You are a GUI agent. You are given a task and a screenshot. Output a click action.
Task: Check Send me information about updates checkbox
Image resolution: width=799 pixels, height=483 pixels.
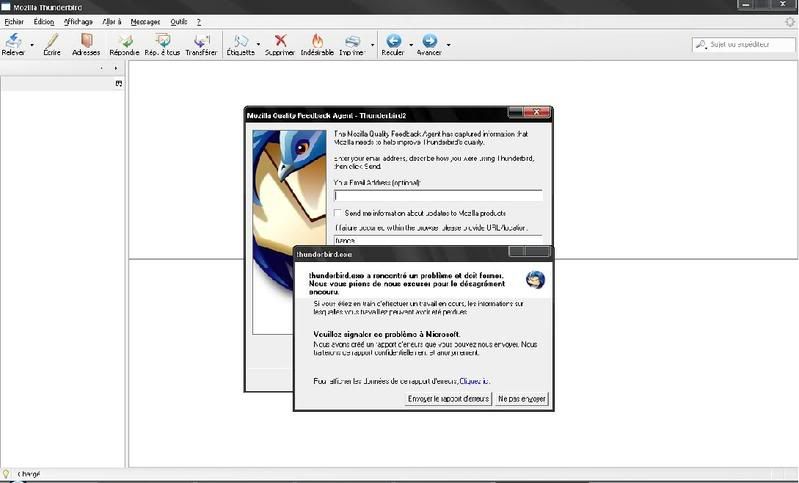click(337, 213)
